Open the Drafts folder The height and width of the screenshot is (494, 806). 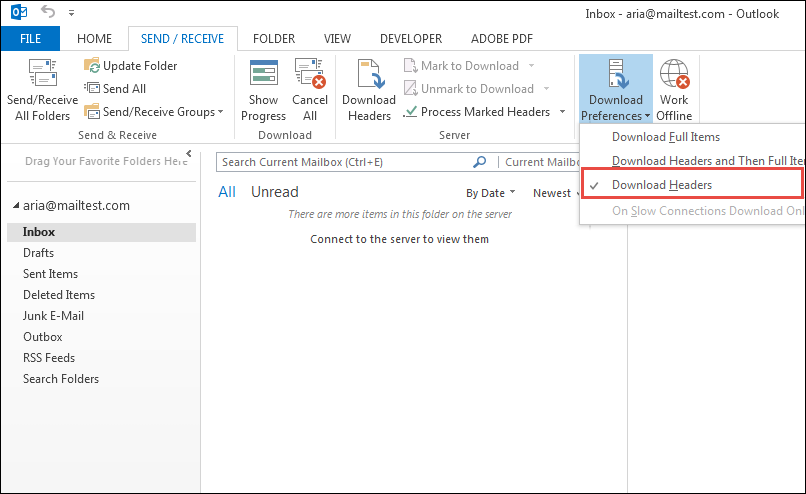tap(39, 253)
